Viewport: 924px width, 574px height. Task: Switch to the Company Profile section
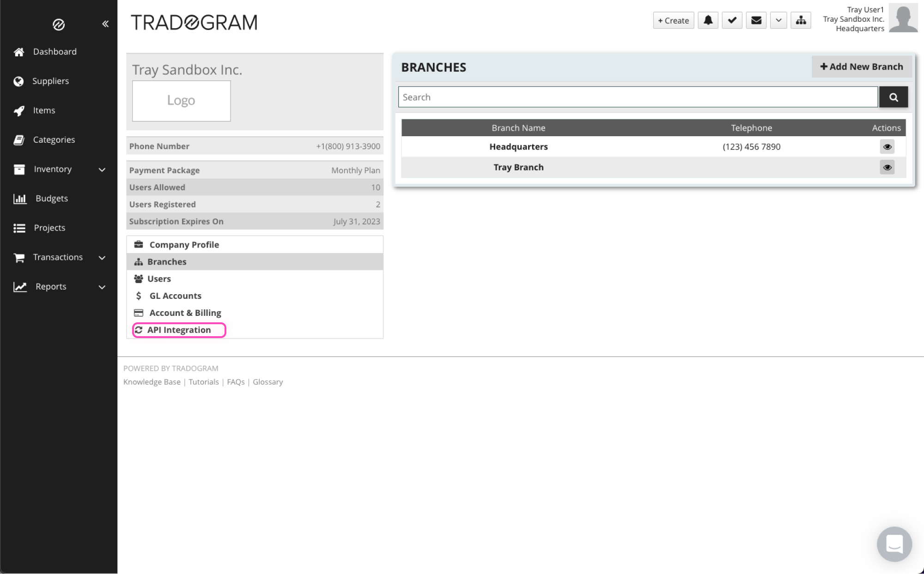pyautogui.click(x=183, y=244)
